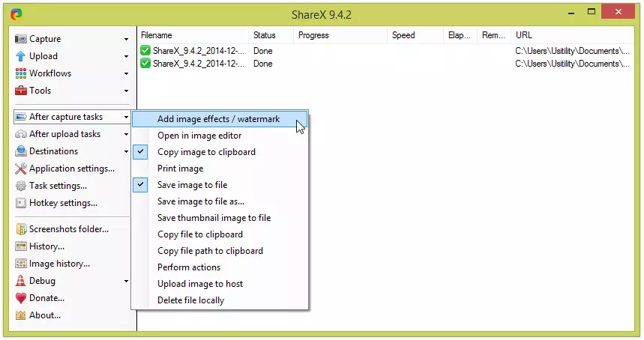Click the Application settings wrench icon
This screenshot has height=340, width=644.
pyautogui.click(x=20, y=169)
